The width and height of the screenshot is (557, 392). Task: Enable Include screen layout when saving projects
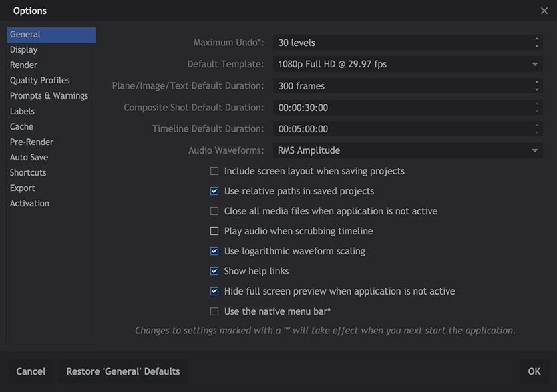coord(214,171)
